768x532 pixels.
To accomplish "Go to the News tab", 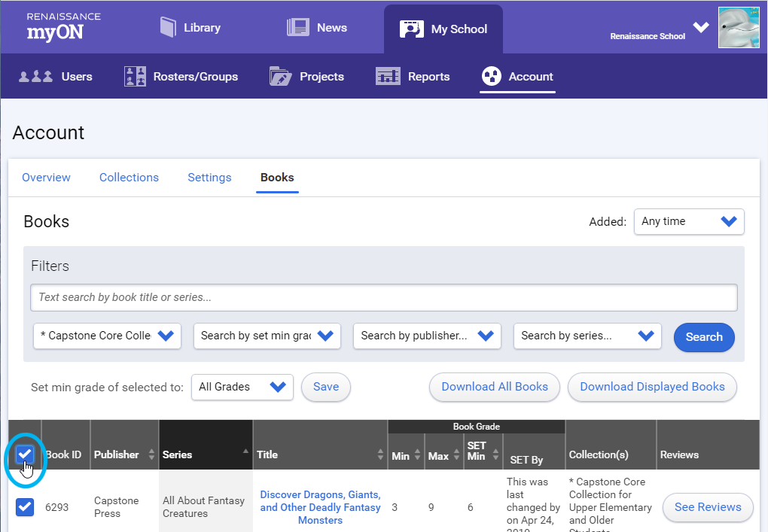I will pyautogui.click(x=317, y=27).
